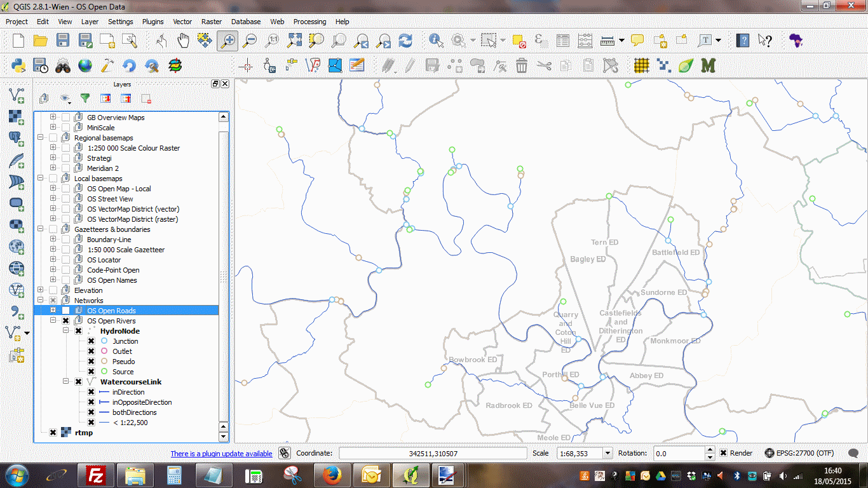Open the Processing menu
The height and width of the screenshot is (488, 868).
(x=309, y=22)
